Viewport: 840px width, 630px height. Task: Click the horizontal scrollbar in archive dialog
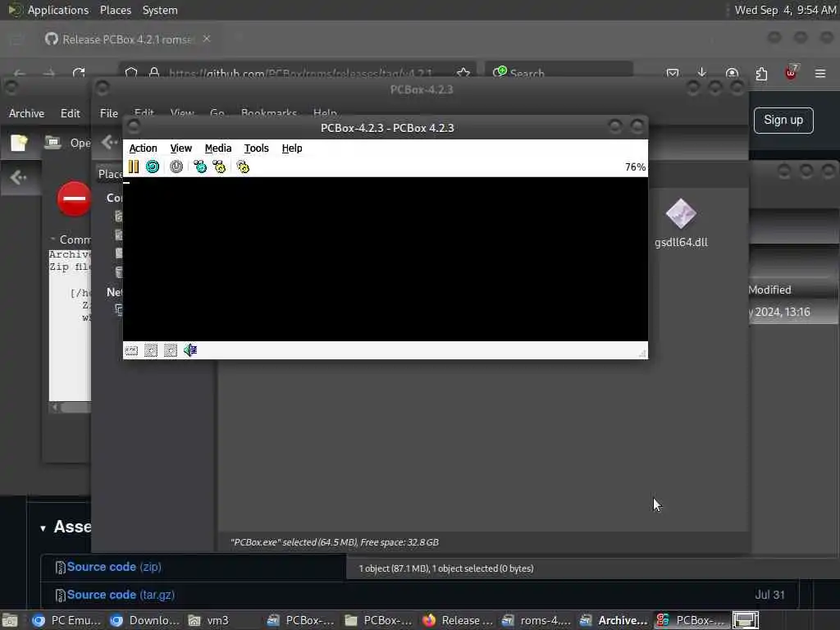(x=71, y=407)
